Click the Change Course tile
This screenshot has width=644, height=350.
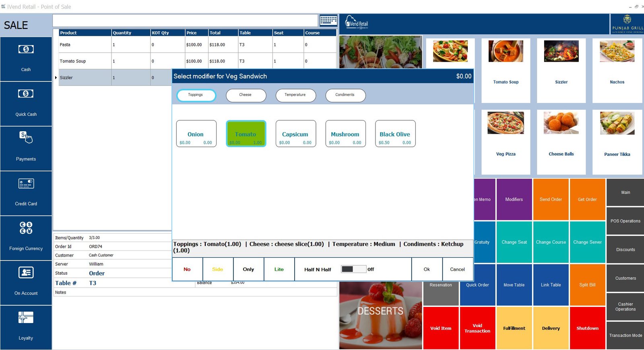551,242
